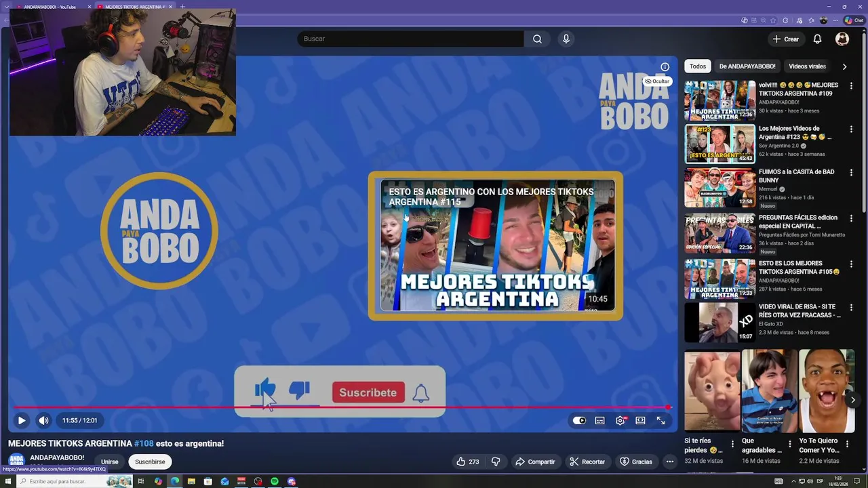
Task: Show more filter chips with right arrow
Action: coord(844,66)
